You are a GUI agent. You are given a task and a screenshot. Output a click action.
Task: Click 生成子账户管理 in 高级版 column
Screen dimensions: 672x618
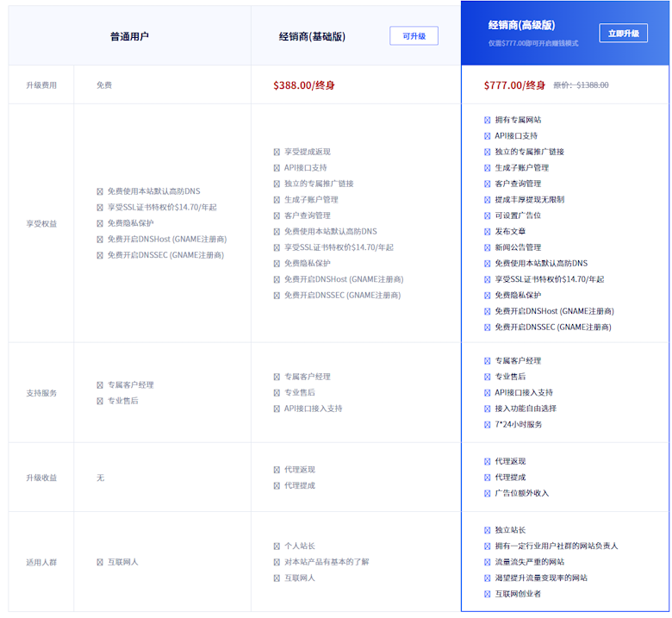[521, 168]
